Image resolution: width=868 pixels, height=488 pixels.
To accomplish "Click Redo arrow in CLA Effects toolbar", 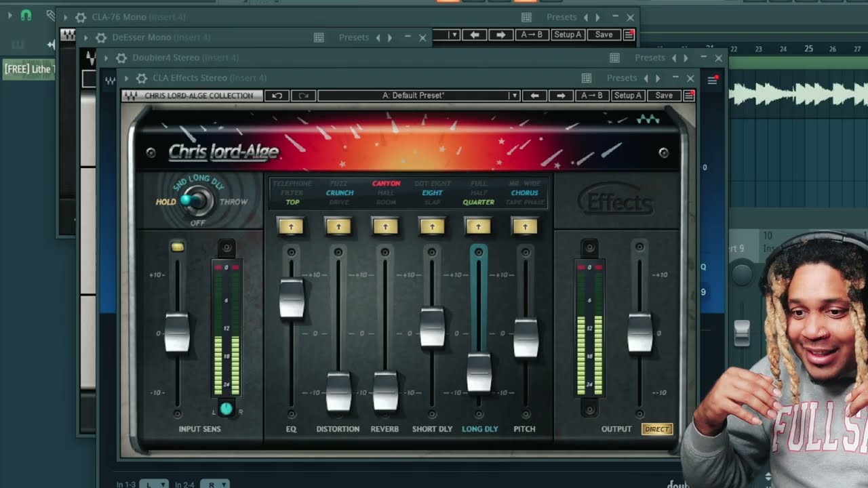I will pos(303,96).
